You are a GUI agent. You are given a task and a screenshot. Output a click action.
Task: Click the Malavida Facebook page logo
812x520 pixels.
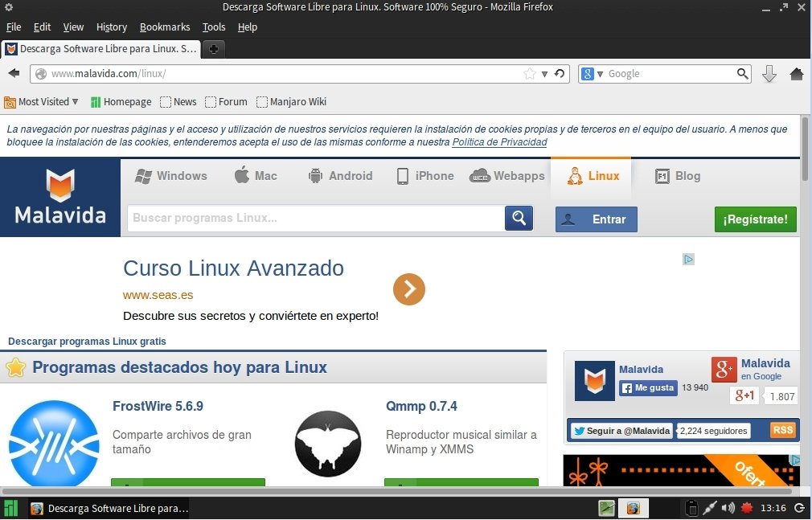coord(594,381)
